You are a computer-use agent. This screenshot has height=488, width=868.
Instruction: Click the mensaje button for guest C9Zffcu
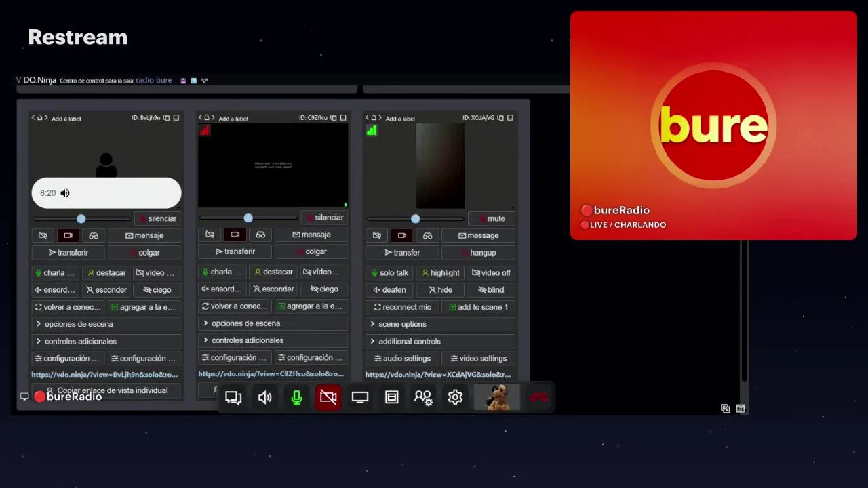[311, 235]
